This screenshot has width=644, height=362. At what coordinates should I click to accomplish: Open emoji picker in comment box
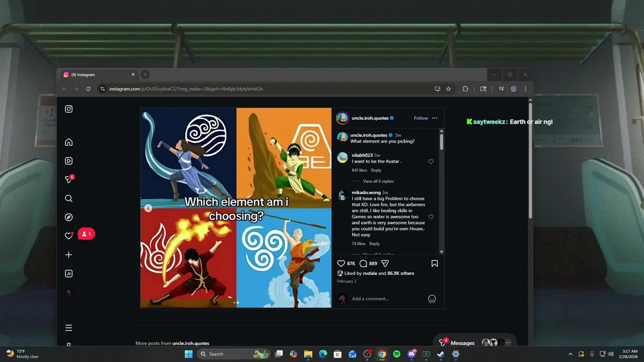(432, 299)
